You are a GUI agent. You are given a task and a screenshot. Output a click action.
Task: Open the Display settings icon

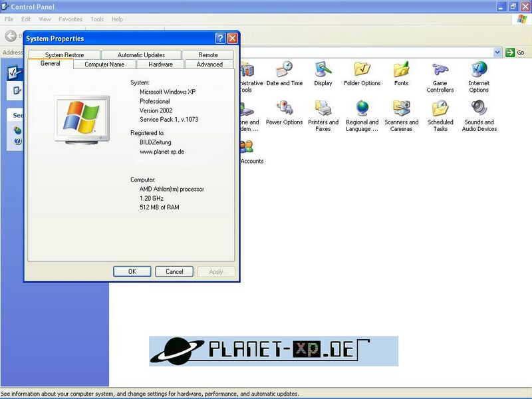coord(323,74)
